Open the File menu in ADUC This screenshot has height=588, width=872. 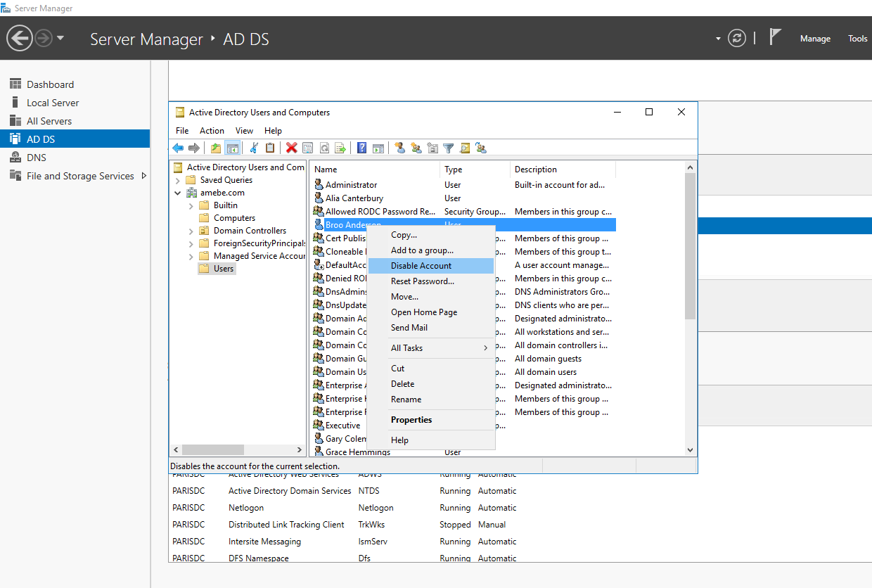[x=182, y=131]
